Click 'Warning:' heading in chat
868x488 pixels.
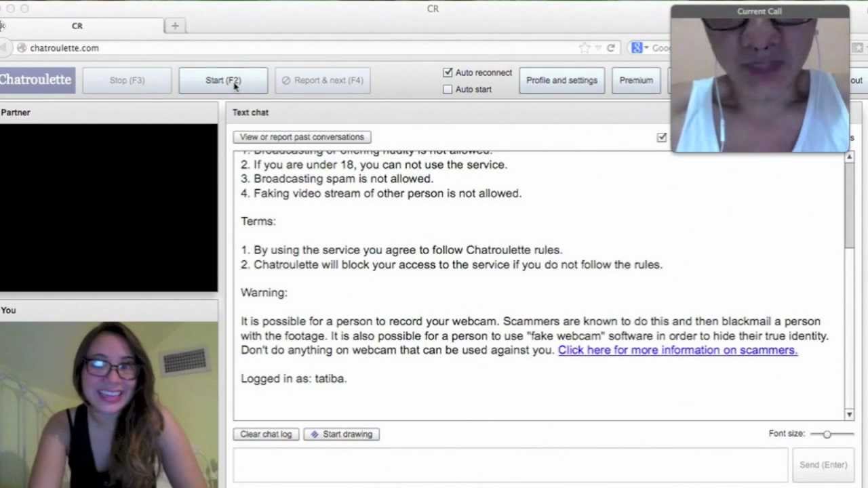(x=264, y=293)
